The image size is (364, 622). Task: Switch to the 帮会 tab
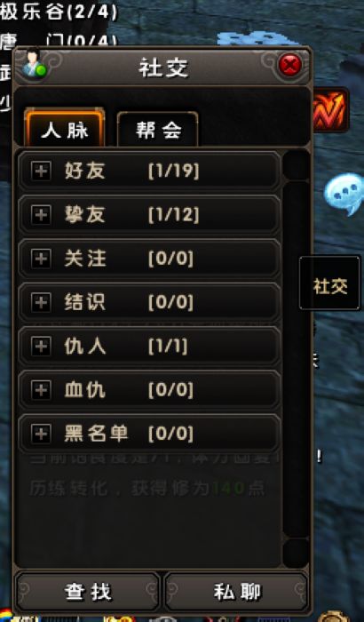pyautogui.click(x=158, y=129)
